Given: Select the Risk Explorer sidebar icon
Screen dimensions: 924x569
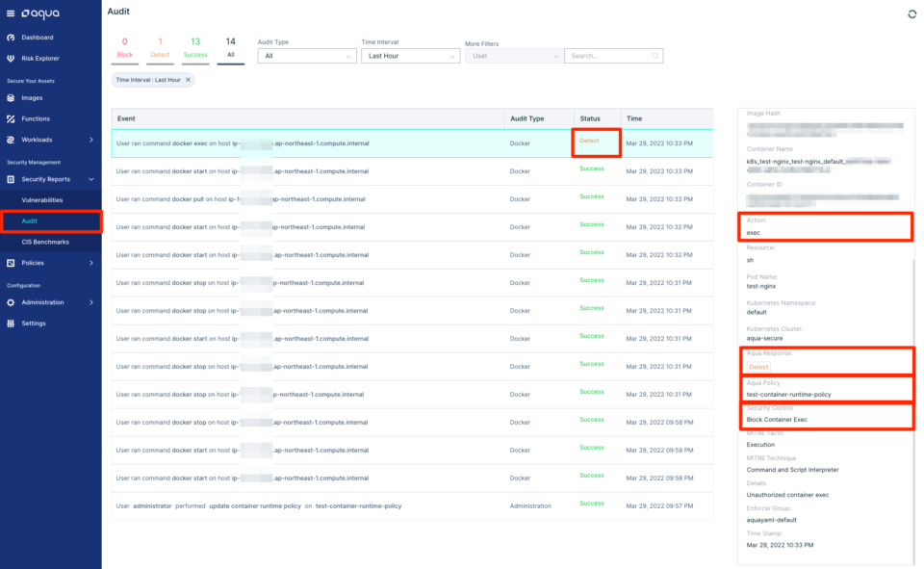Looking at the screenshot, I should click(x=42, y=58).
